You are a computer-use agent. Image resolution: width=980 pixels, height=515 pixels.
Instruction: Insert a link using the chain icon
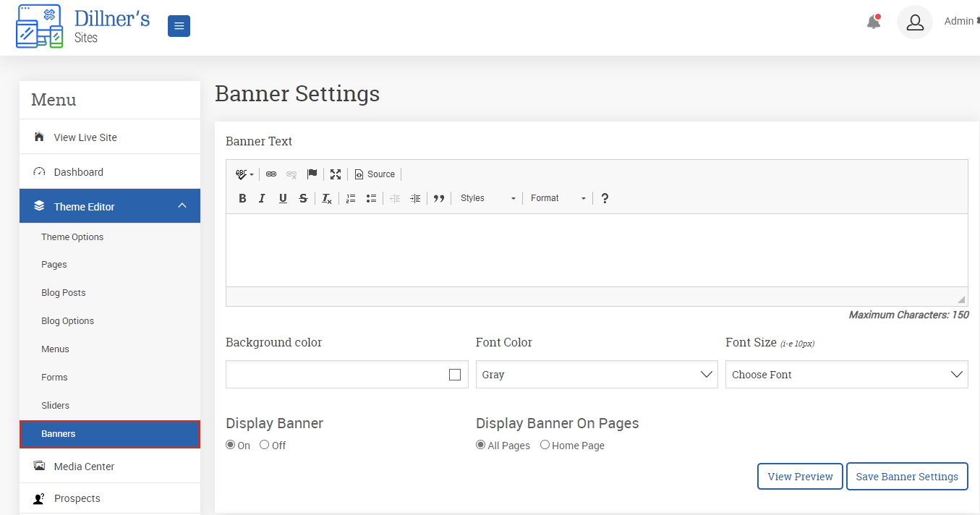click(271, 174)
